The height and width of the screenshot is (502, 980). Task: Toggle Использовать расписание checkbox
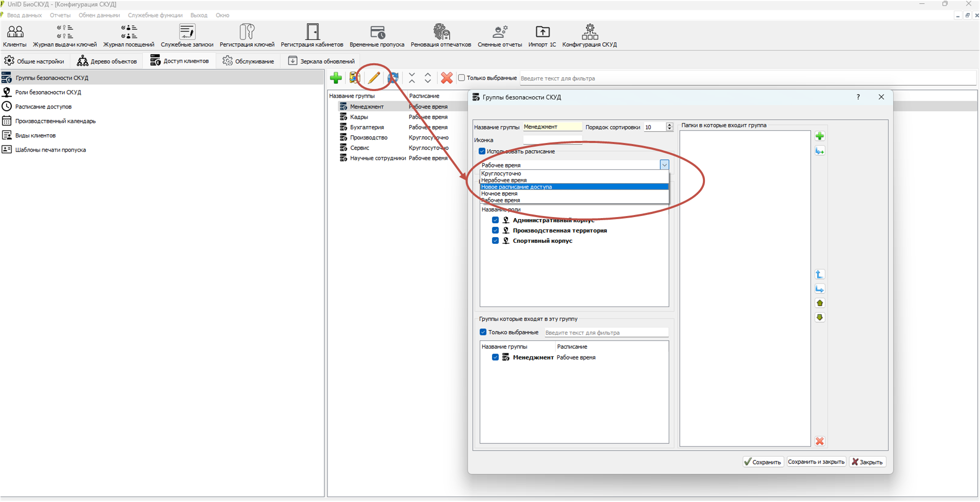click(482, 151)
